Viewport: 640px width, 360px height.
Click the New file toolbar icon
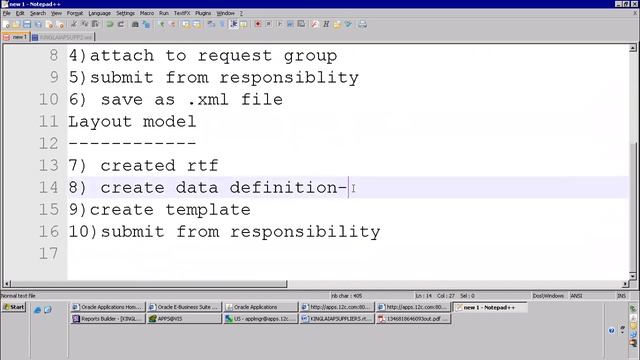6,24
